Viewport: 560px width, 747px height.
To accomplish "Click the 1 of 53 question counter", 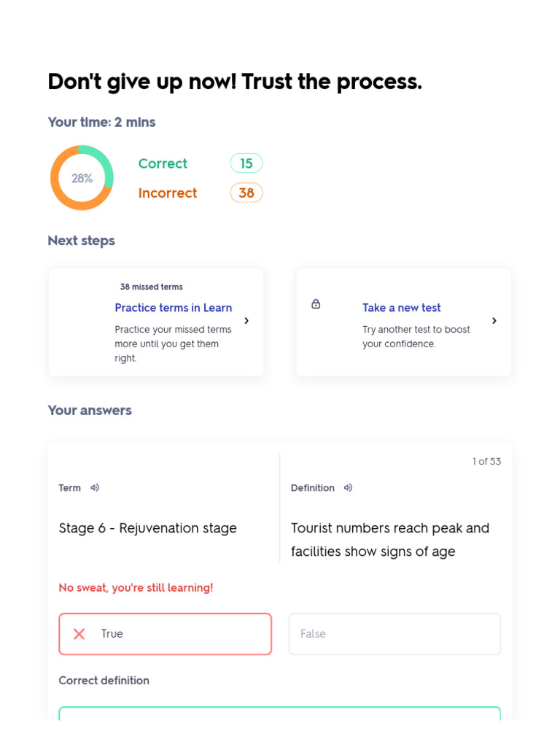I will coord(486,461).
